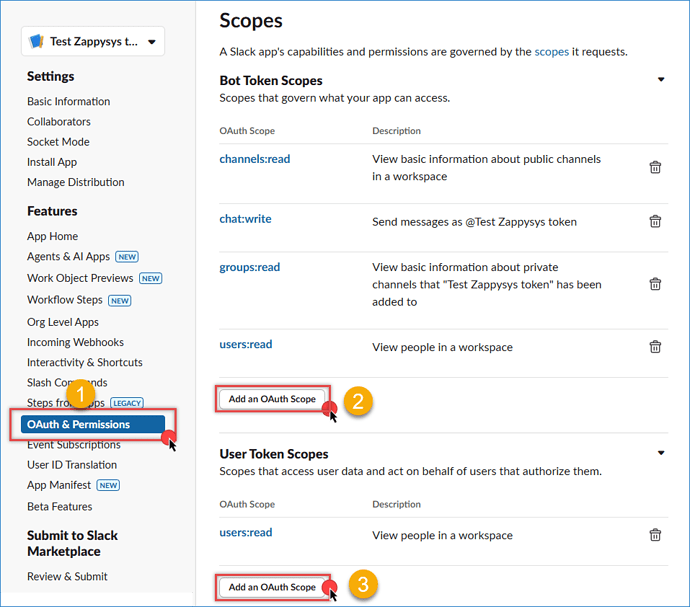Click the NEW badge beside Agents & AI Apps

click(127, 257)
